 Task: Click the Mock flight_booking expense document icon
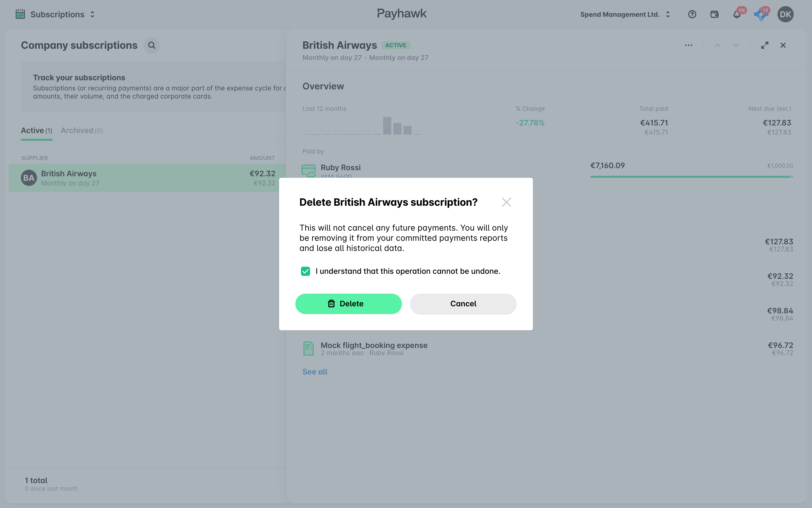[x=308, y=348]
